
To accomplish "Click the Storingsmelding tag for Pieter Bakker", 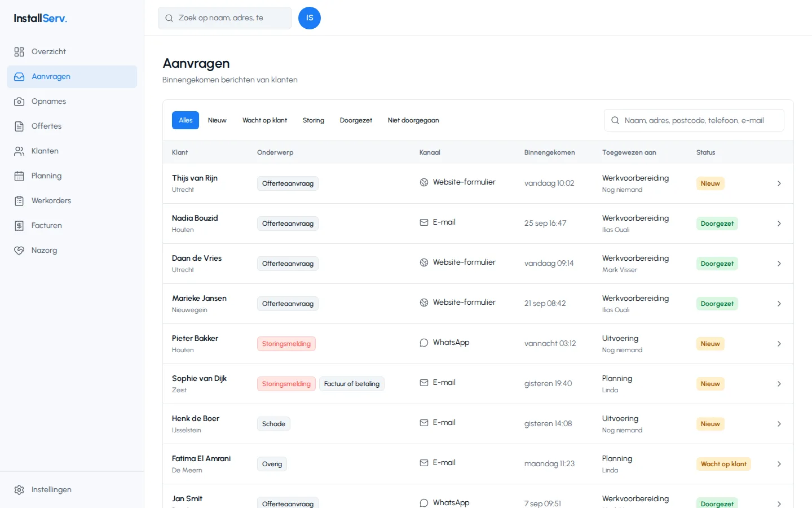I will (286, 344).
